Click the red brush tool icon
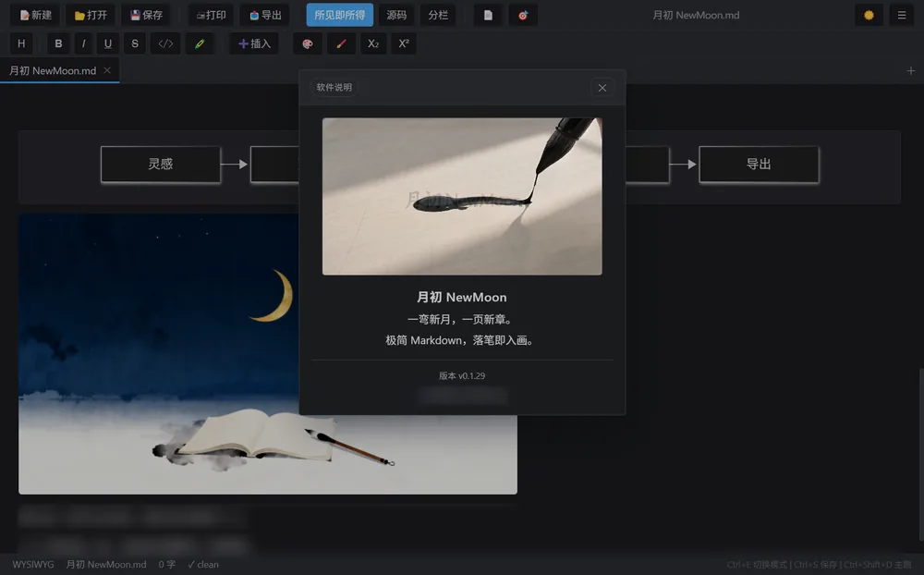This screenshot has width=924, height=575. (341, 43)
